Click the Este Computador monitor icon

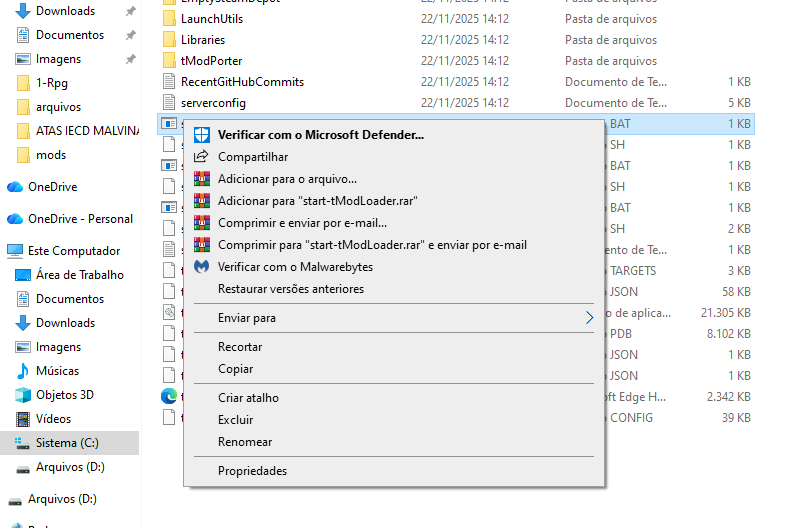point(15,251)
